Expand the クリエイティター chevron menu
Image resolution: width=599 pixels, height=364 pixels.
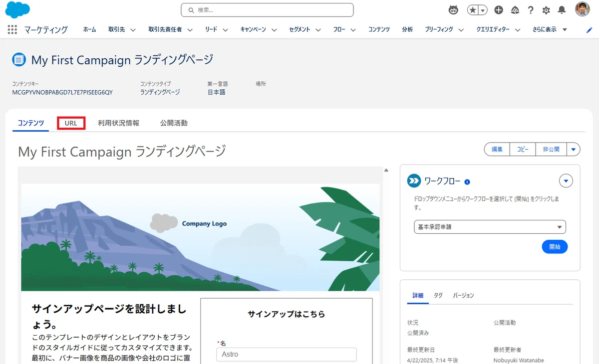point(518,30)
